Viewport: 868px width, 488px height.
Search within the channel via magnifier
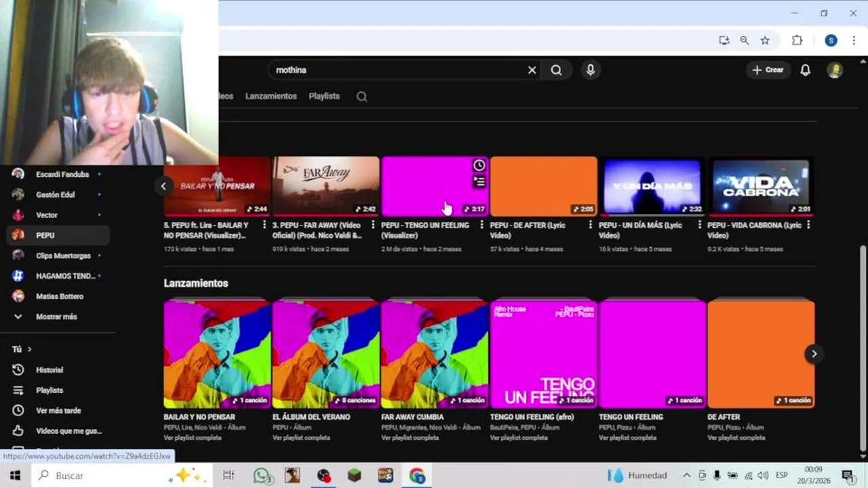(x=362, y=96)
